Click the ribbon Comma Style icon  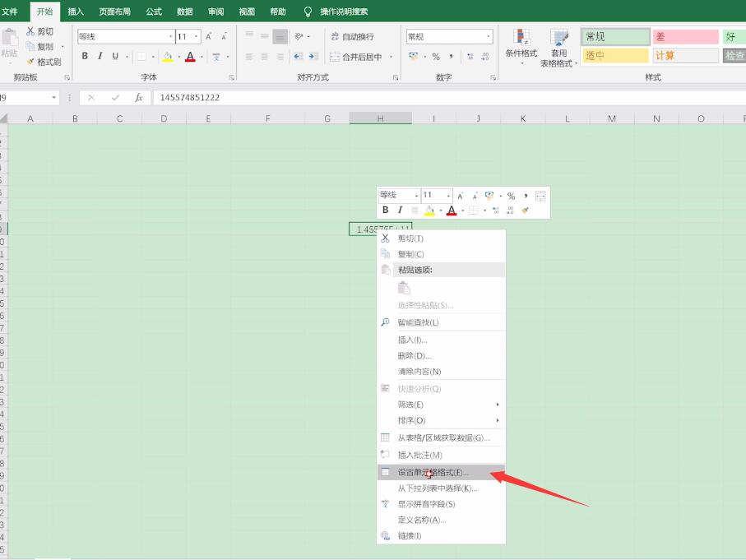click(x=451, y=57)
